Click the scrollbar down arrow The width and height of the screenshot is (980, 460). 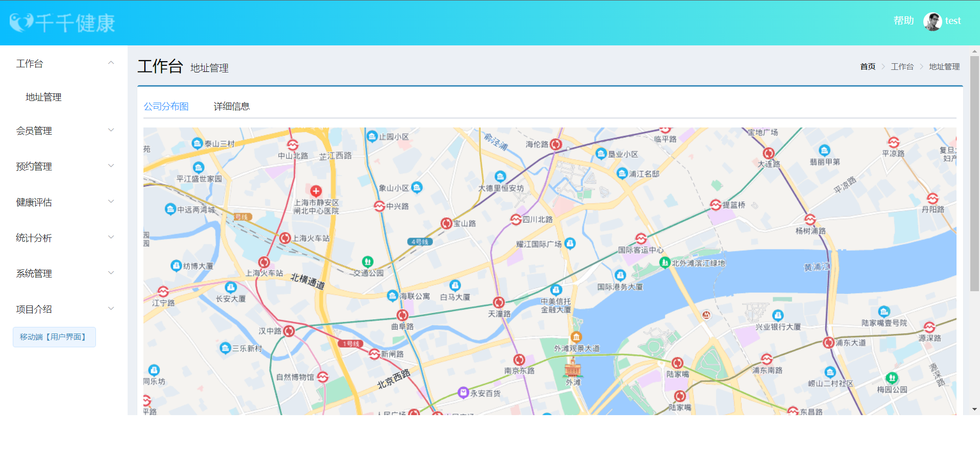tap(974, 409)
